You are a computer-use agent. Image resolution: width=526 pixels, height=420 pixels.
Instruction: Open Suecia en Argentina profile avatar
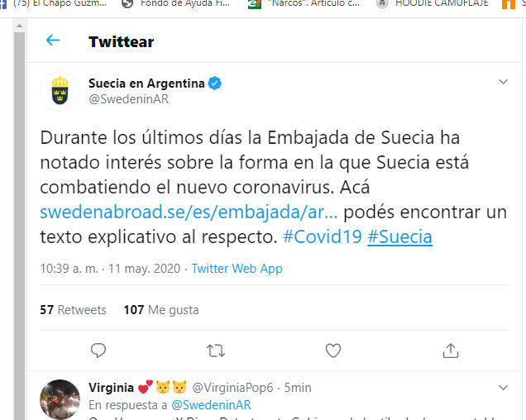pyautogui.click(x=60, y=91)
